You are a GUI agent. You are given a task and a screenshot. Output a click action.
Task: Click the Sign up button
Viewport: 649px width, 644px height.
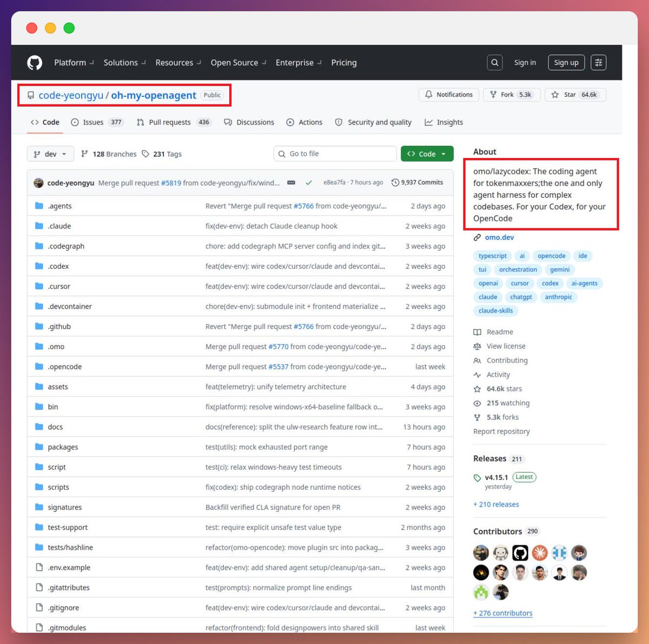566,63
